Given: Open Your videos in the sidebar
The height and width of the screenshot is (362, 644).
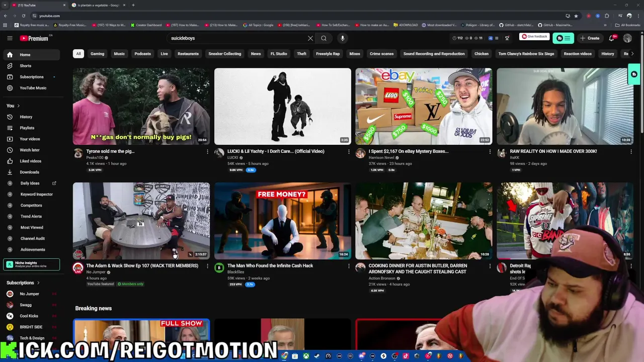Looking at the screenshot, I should (31, 139).
